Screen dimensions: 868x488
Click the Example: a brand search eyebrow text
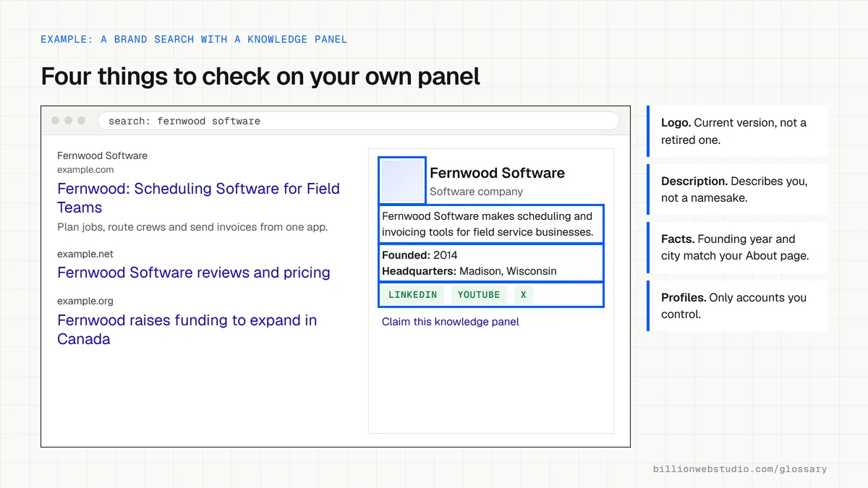pyautogui.click(x=194, y=39)
